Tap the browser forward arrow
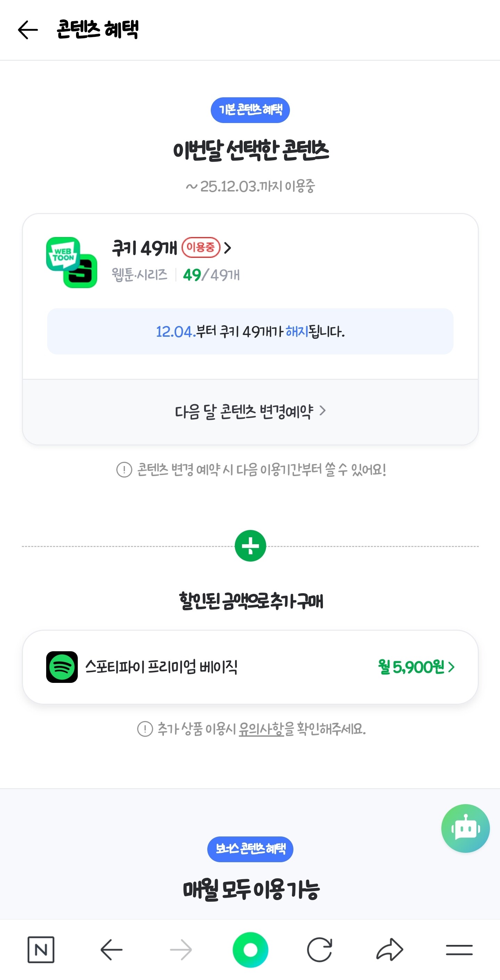Image resolution: width=500 pixels, height=980 pixels. [181, 949]
